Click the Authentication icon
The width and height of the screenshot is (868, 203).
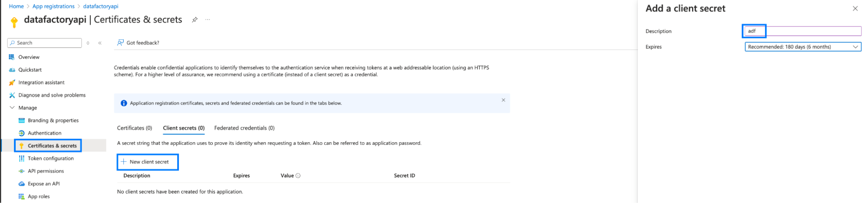(21, 133)
